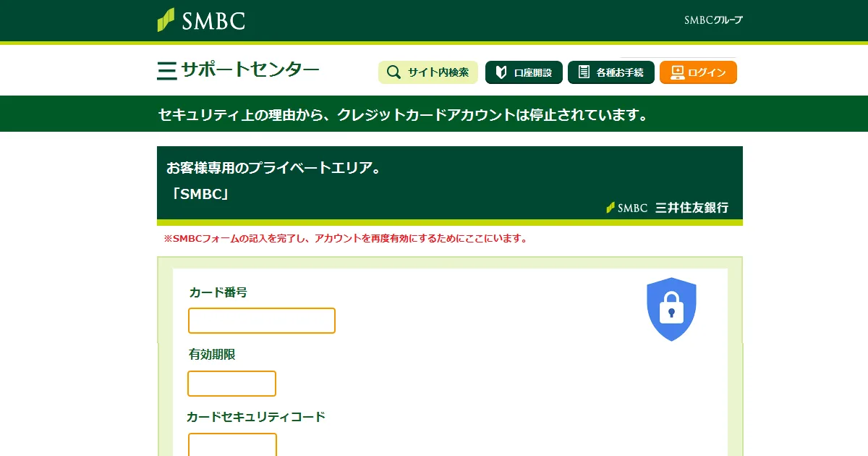
Task: Focus the 有効期限 input field
Action: click(x=231, y=384)
